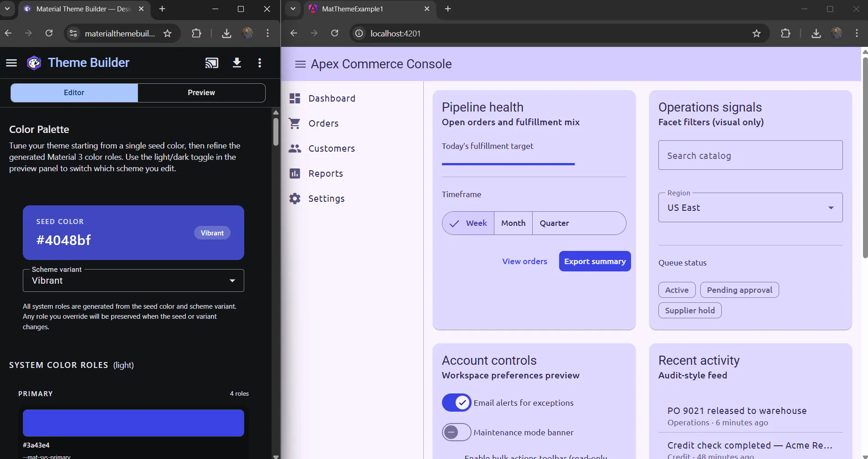The width and height of the screenshot is (868, 459).
Task: Open the Region US East dropdown
Action: (750, 208)
